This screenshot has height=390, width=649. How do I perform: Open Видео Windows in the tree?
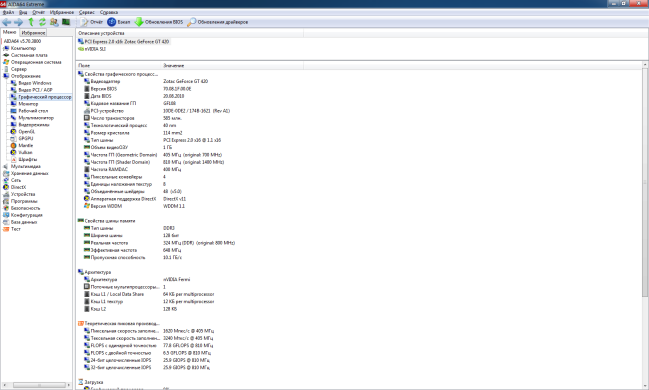pos(35,83)
